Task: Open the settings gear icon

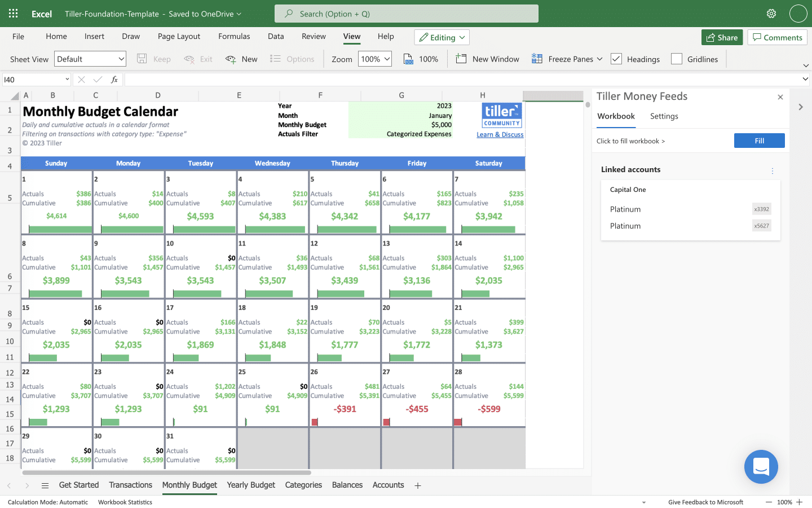Action: tap(771, 14)
